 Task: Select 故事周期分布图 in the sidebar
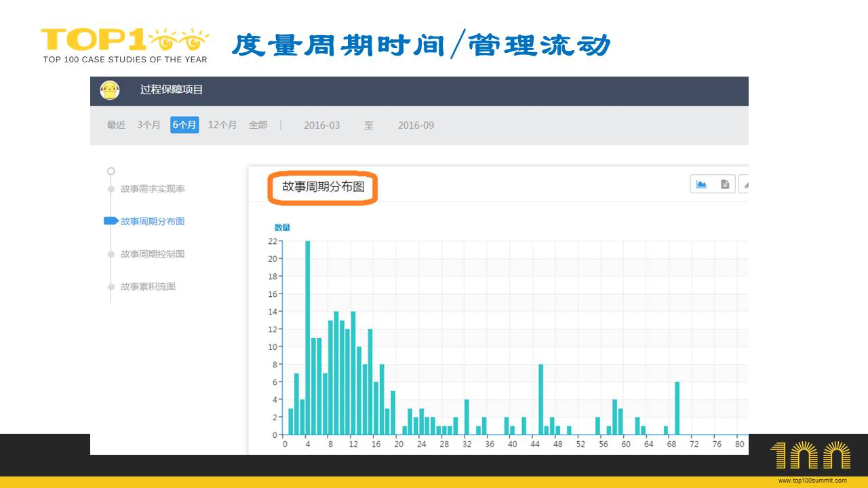tap(153, 221)
